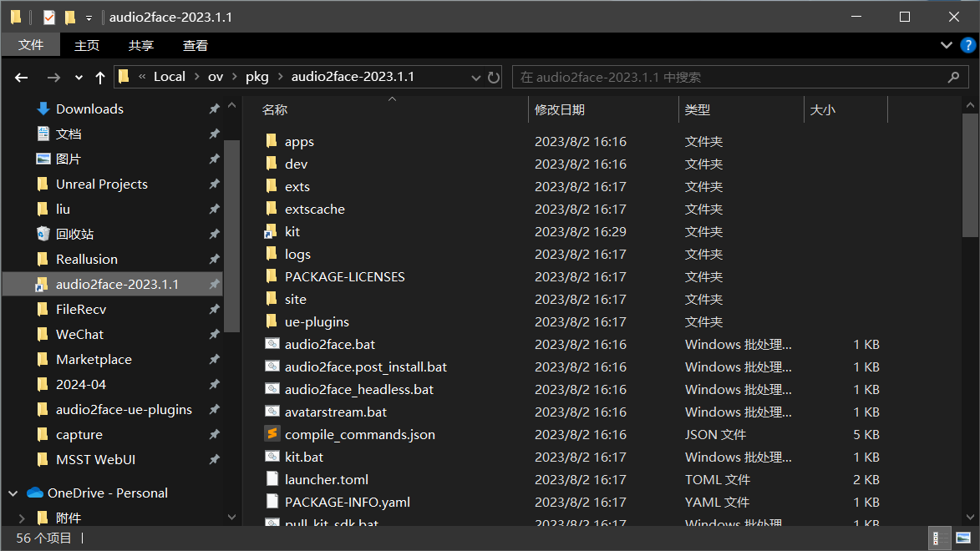980x551 pixels.
Task: Select audio2face.bat file icon
Action: (272, 344)
